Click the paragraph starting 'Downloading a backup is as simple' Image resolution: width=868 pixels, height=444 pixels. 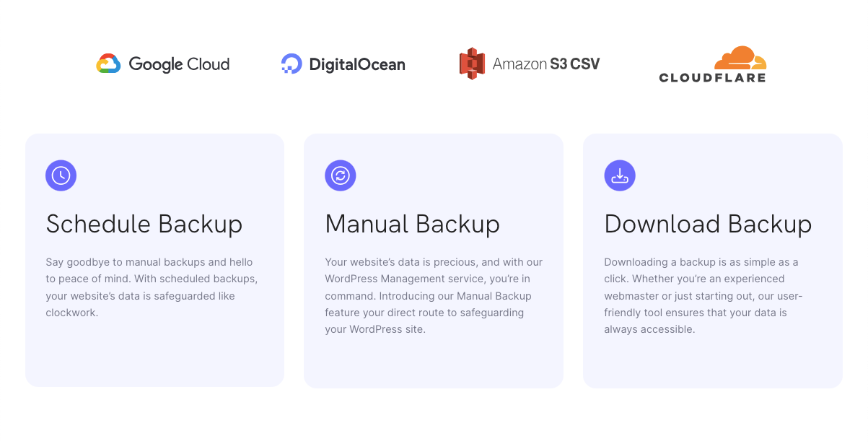[703, 296]
